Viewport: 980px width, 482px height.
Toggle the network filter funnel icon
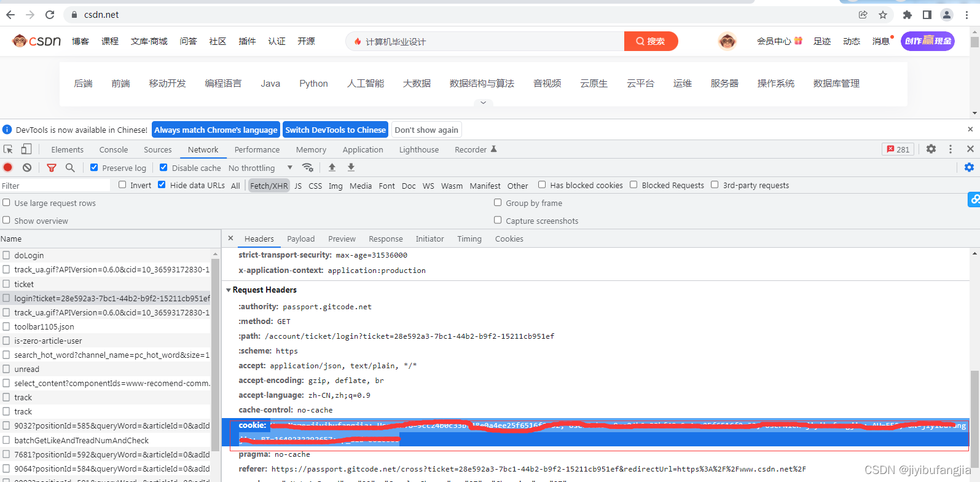click(52, 167)
